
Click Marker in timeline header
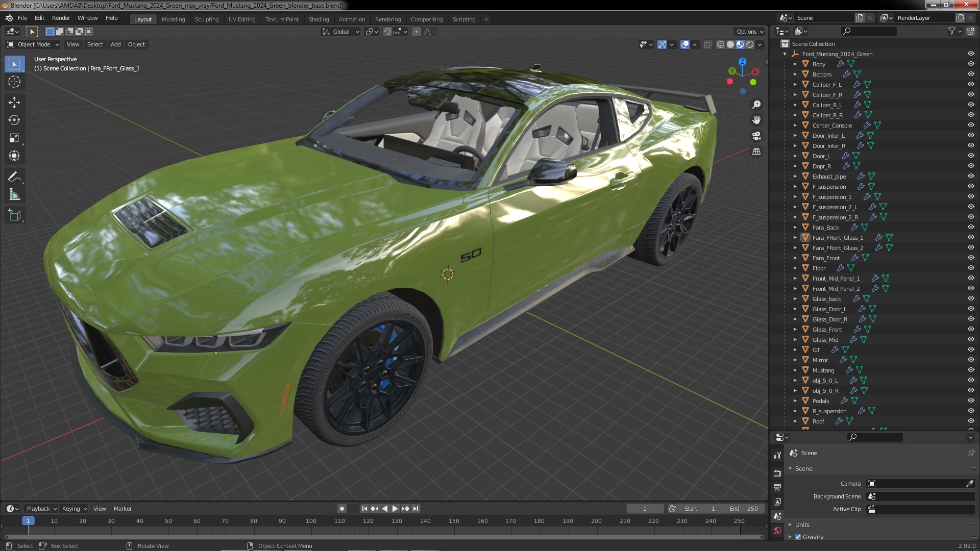pos(122,509)
